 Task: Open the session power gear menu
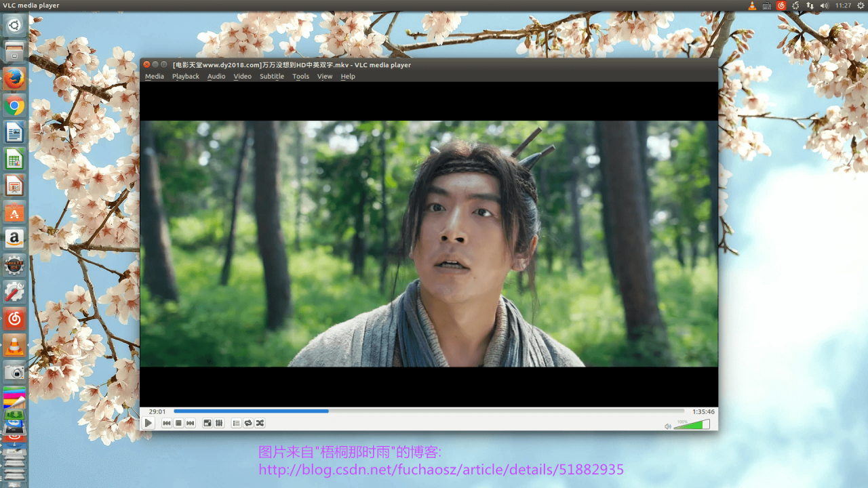pos(861,5)
